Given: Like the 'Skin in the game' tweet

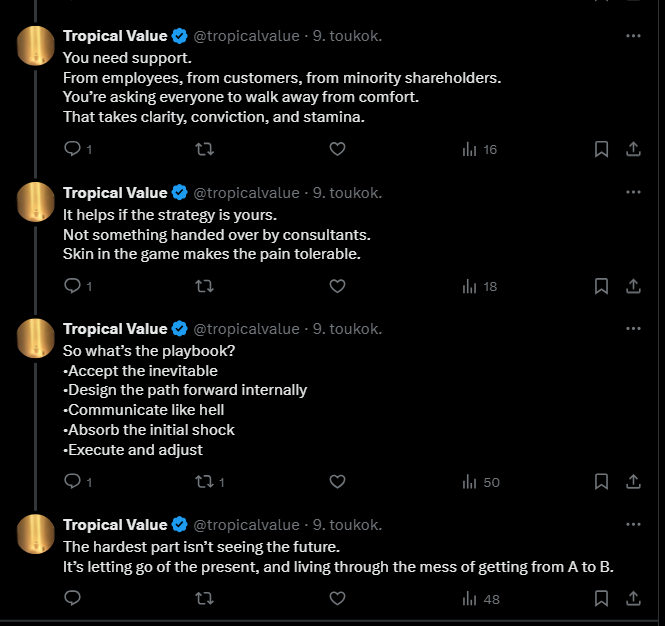Looking at the screenshot, I should point(337,286).
